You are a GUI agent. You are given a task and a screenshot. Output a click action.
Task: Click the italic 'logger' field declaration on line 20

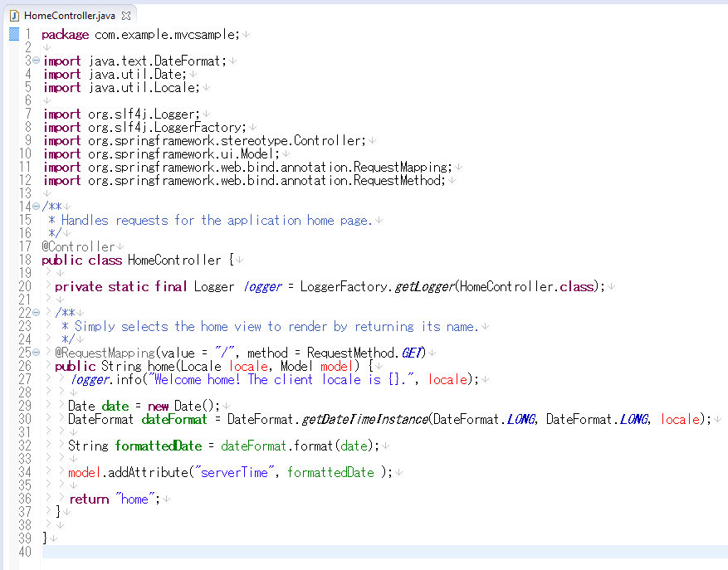pos(263,286)
